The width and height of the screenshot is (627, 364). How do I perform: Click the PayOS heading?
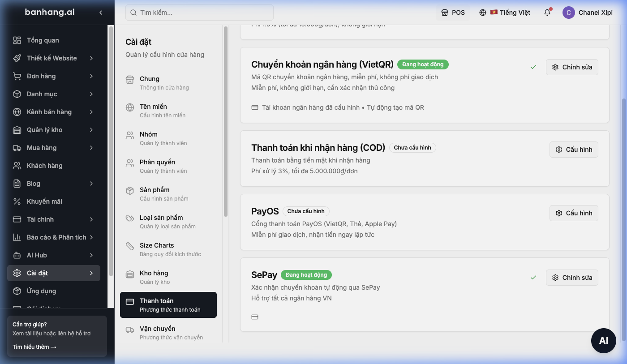tap(265, 211)
